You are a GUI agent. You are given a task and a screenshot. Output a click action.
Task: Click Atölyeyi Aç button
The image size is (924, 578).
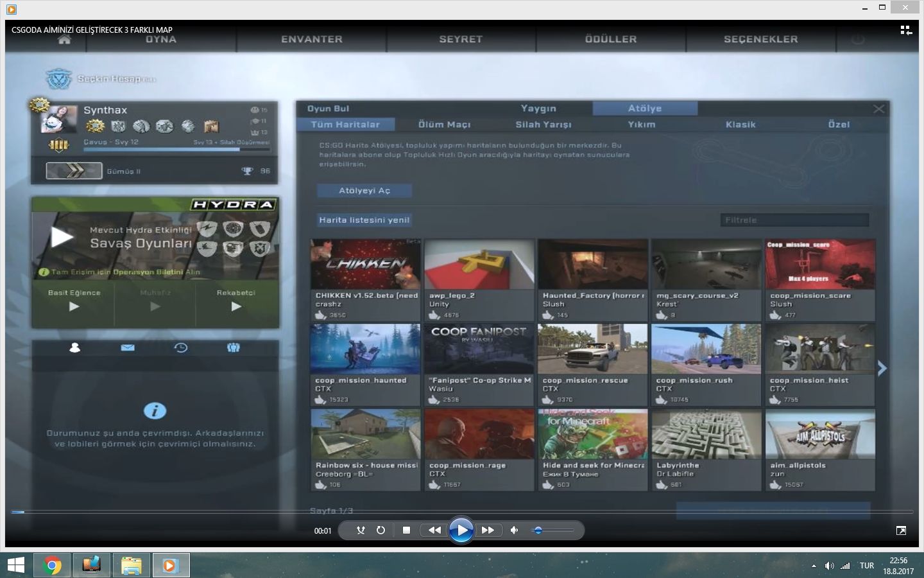click(364, 191)
